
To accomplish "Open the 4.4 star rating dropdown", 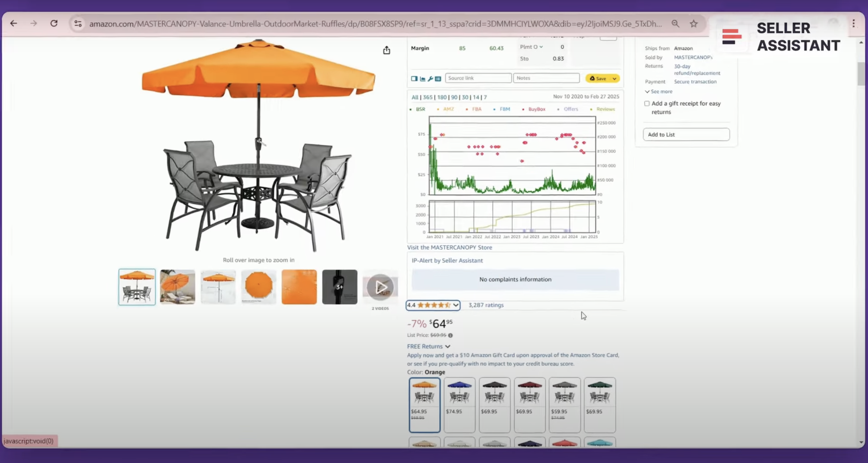I will [433, 305].
